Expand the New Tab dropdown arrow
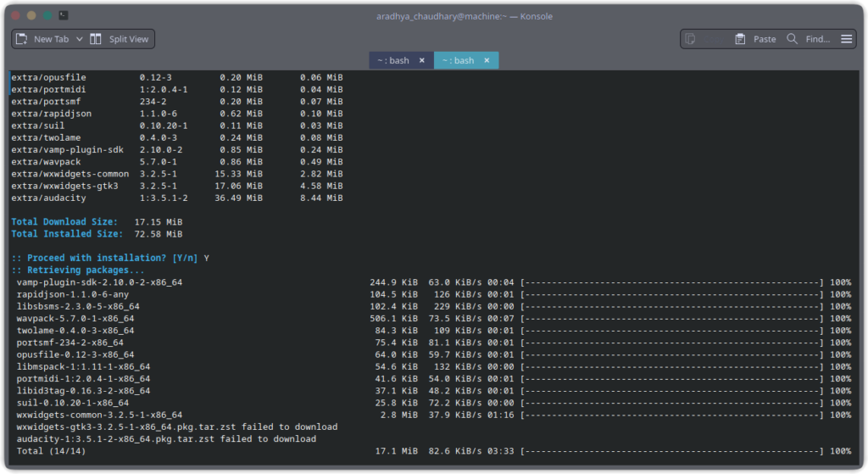Viewport: 868px width, 474px height. point(79,39)
